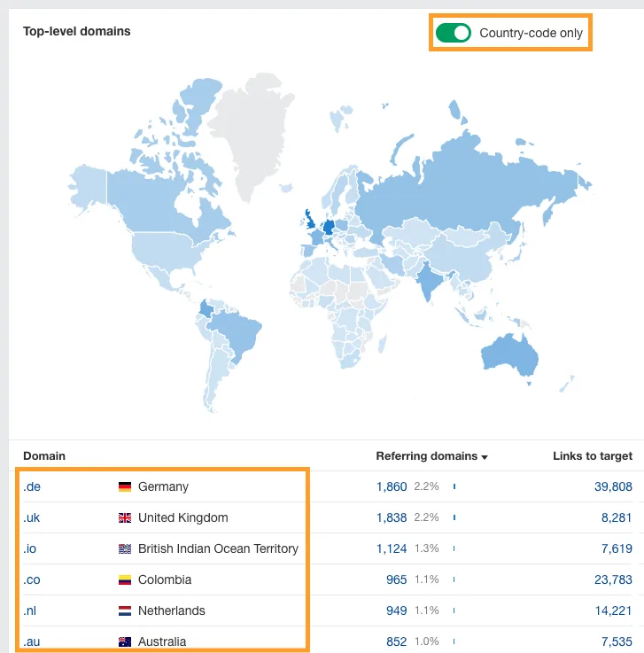The width and height of the screenshot is (644, 653).
Task: Open the .au domain link
Action: [x=32, y=641]
